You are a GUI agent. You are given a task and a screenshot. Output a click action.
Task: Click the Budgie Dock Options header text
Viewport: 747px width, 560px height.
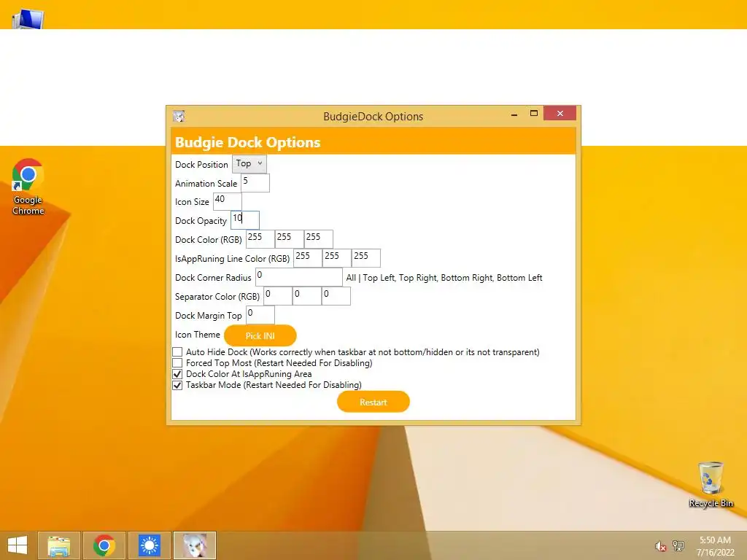point(248,142)
